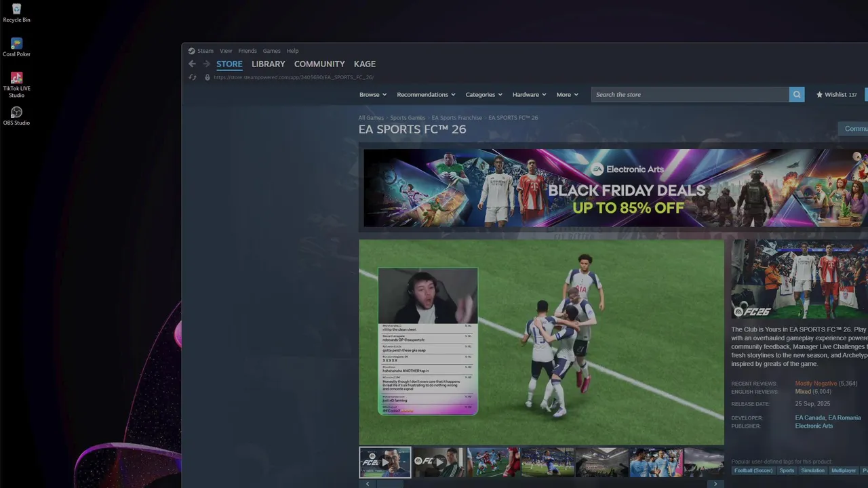Click the magnifier search button
The width and height of the screenshot is (868, 488).
point(797,94)
